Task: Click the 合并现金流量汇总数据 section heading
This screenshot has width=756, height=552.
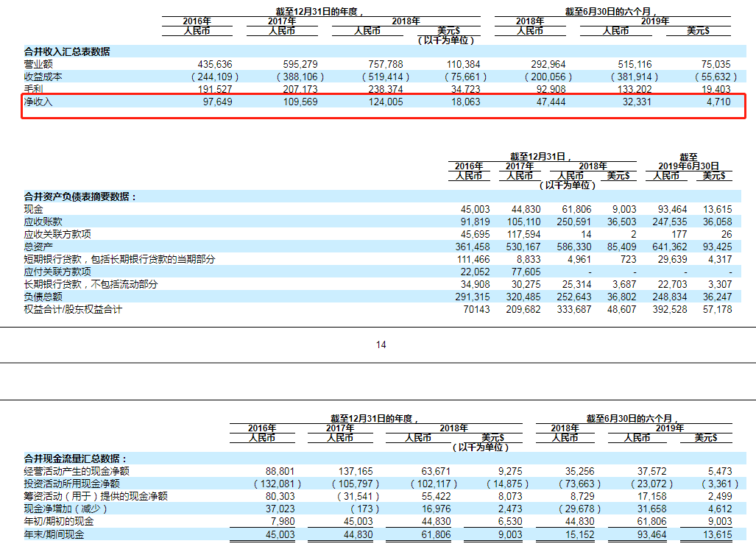Action: point(76,458)
